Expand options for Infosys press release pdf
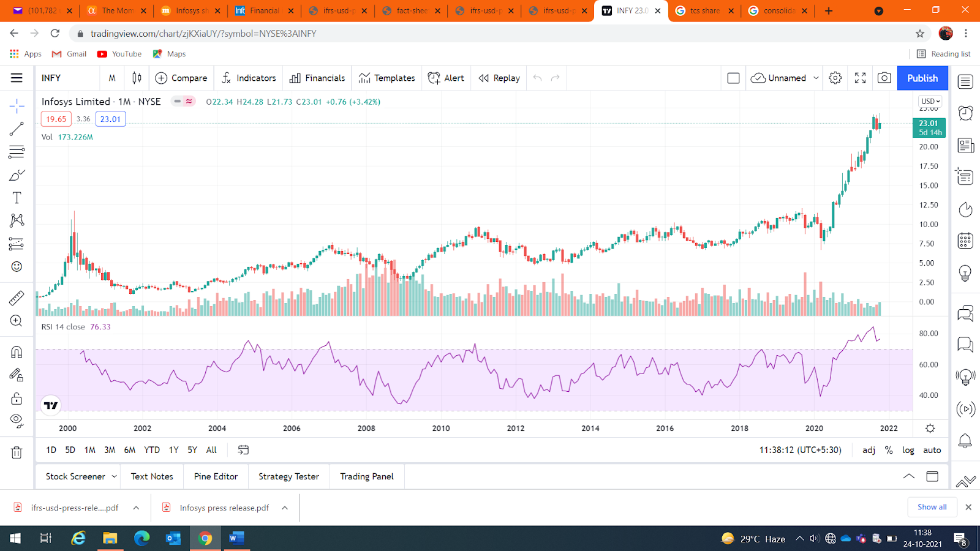 pos(285,508)
